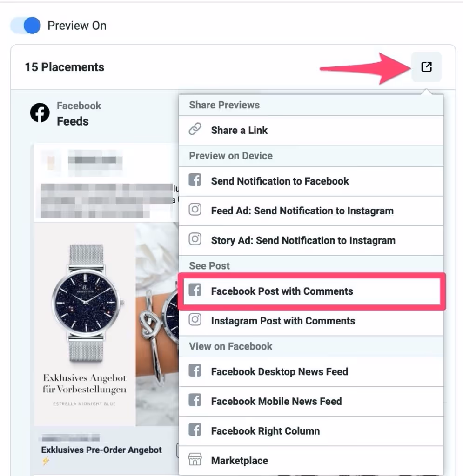Choose Facebook Right Column
The image size is (463, 476).
pyautogui.click(x=311, y=431)
